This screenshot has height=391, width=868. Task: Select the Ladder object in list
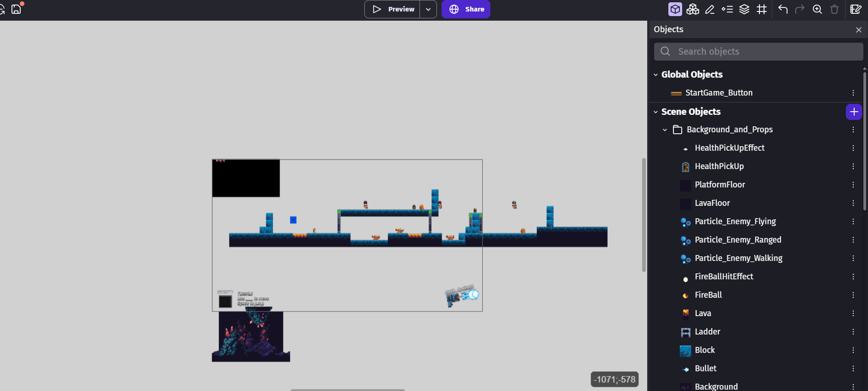click(707, 332)
